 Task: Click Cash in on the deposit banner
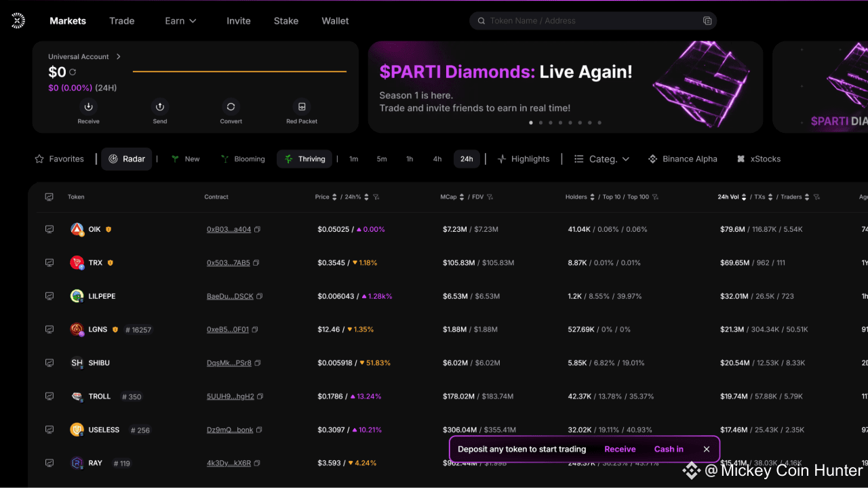[x=669, y=449]
